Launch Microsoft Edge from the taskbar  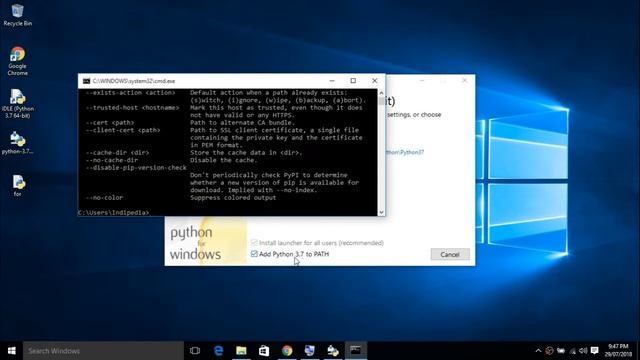click(x=218, y=351)
